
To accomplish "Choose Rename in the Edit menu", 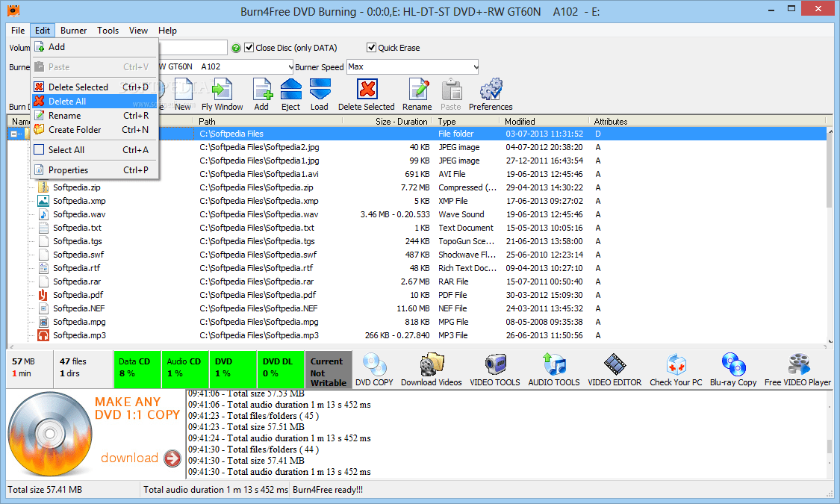I will (x=95, y=116).
